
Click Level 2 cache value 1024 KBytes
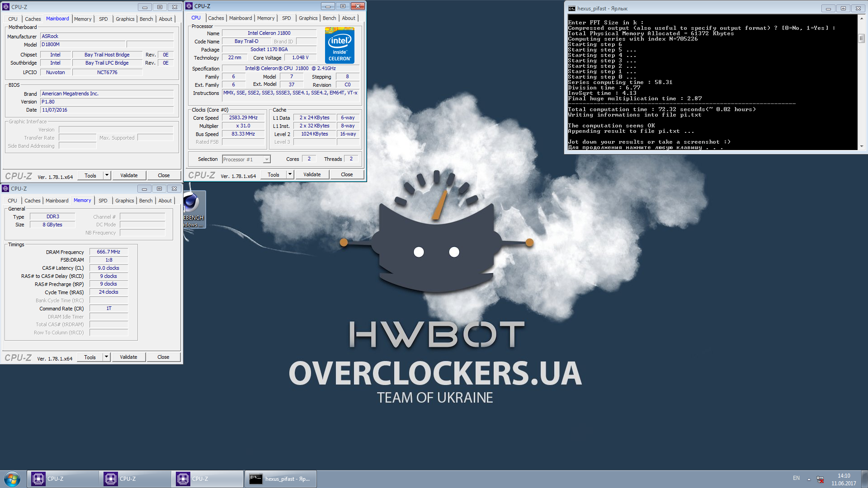(315, 134)
